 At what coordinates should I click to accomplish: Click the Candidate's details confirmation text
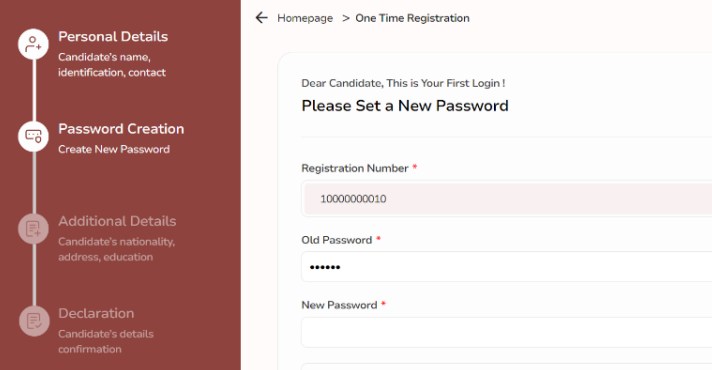click(106, 341)
